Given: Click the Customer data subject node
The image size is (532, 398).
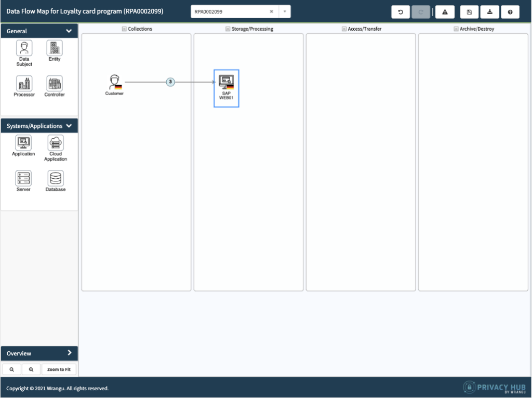Looking at the screenshot, I should coord(115,85).
